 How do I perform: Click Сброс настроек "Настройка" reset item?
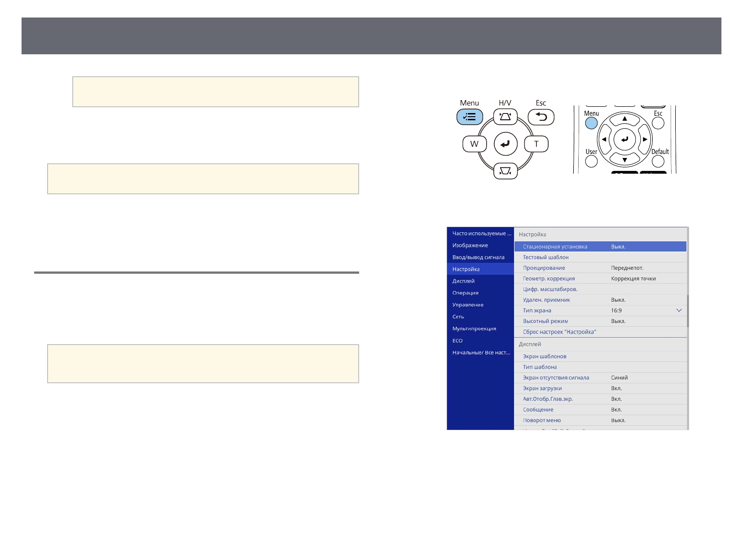[559, 332]
